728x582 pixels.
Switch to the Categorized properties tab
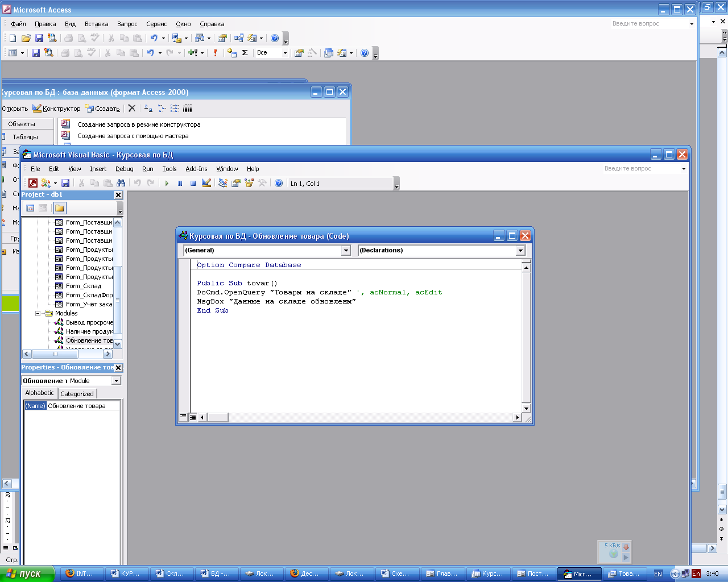[x=77, y=393]
